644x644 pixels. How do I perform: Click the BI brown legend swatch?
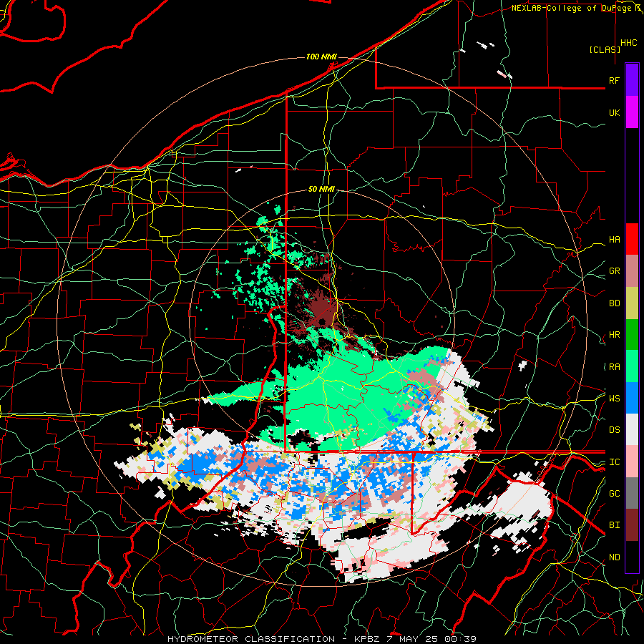[x=632, y=525]
